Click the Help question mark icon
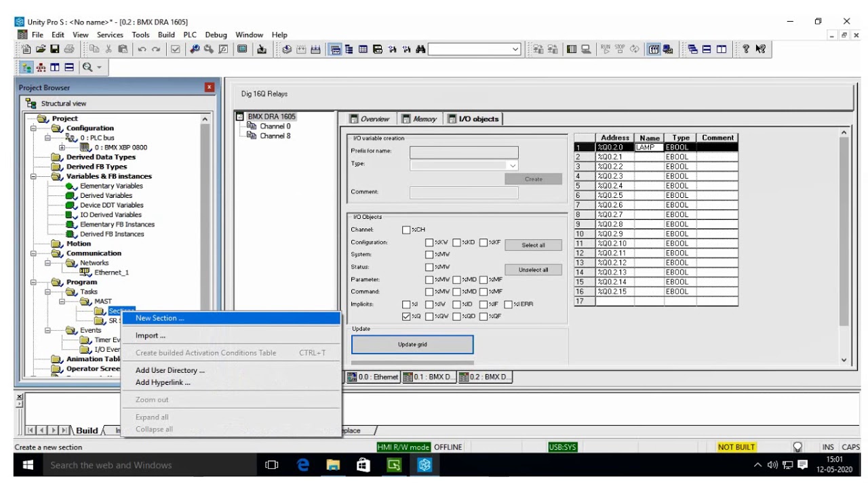 click(x=745, y=49)
